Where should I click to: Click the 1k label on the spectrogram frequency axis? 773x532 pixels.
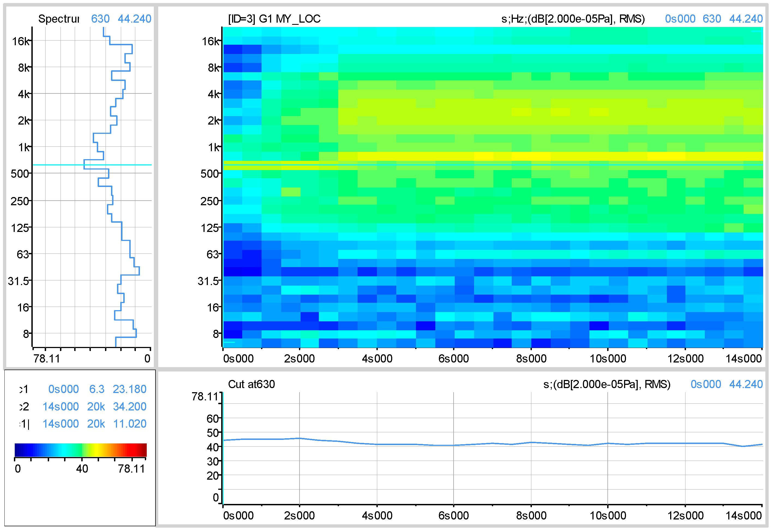pyautogui.click(x=214, y=147)
